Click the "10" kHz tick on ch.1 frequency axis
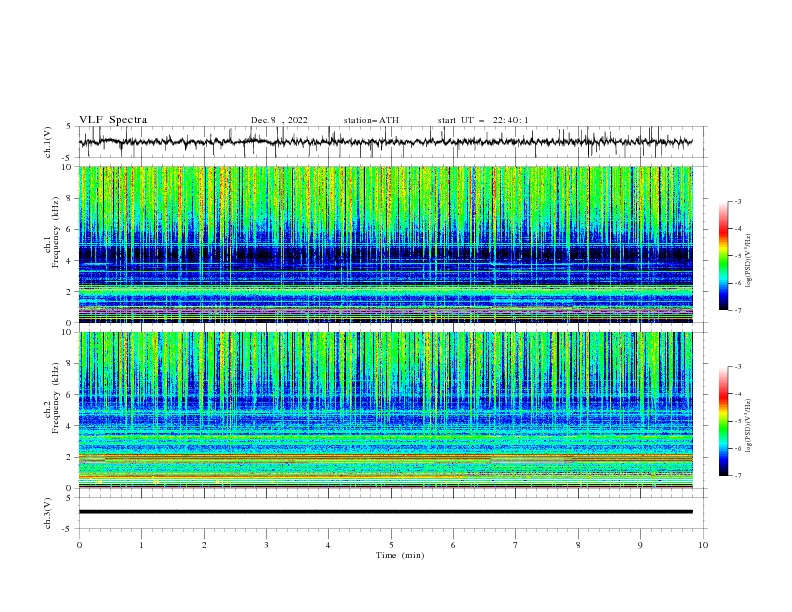 click(66, 167)
